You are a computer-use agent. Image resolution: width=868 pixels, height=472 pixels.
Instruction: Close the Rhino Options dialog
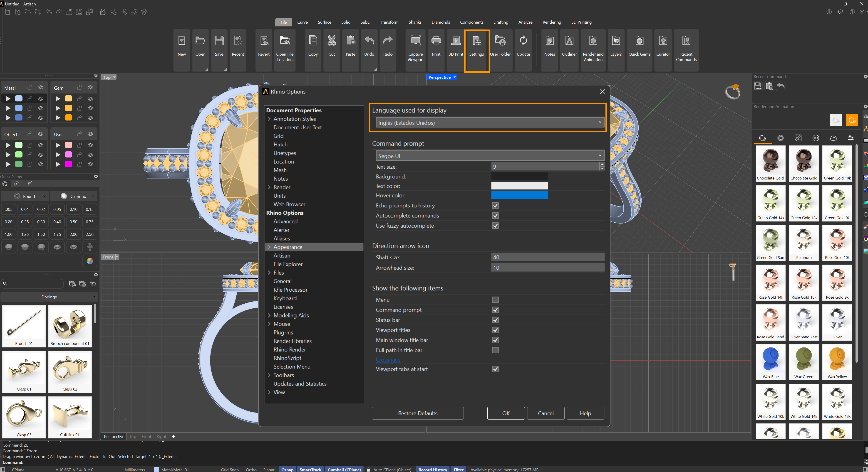point(602,92)
